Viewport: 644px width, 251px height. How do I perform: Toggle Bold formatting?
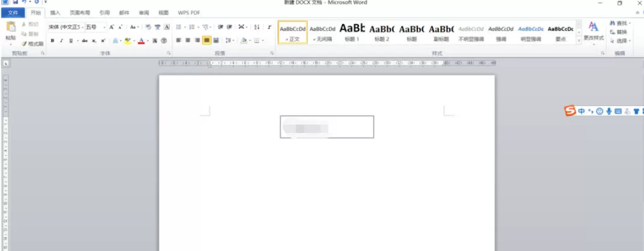tap(52, 40)
